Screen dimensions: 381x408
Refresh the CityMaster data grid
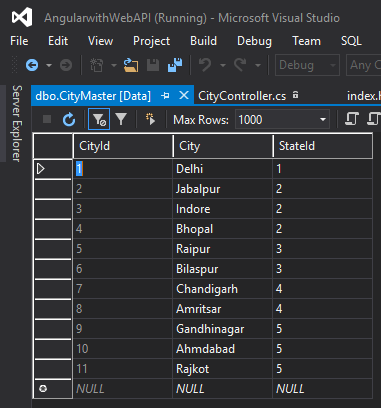[69, 119]
